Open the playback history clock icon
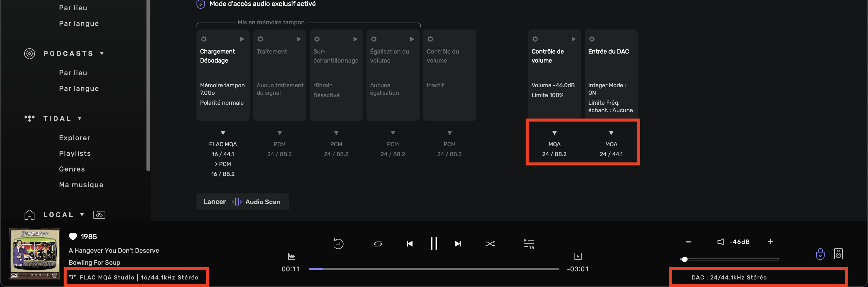Screen dimensions: 868x287 [x=338, y=244]
